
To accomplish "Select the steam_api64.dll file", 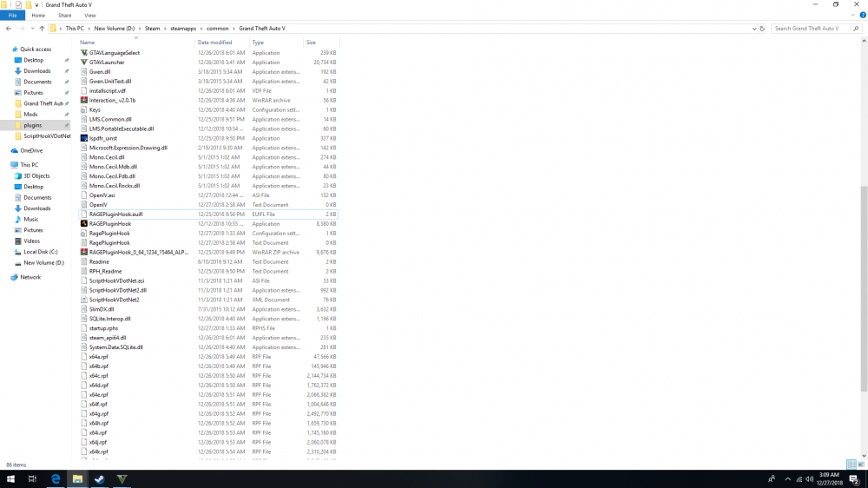I will coord(108,338).
